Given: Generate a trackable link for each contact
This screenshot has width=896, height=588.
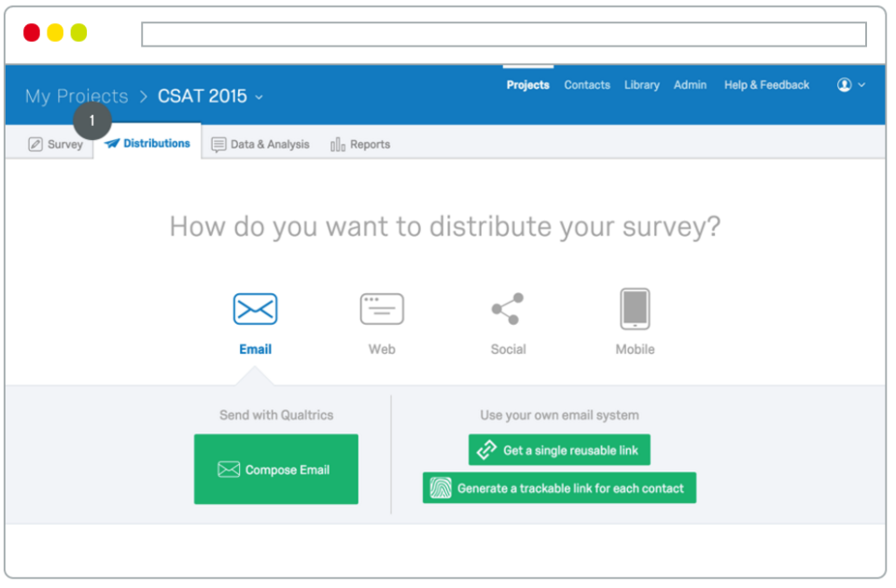Looking at the screenshot, I should (559, 488).
